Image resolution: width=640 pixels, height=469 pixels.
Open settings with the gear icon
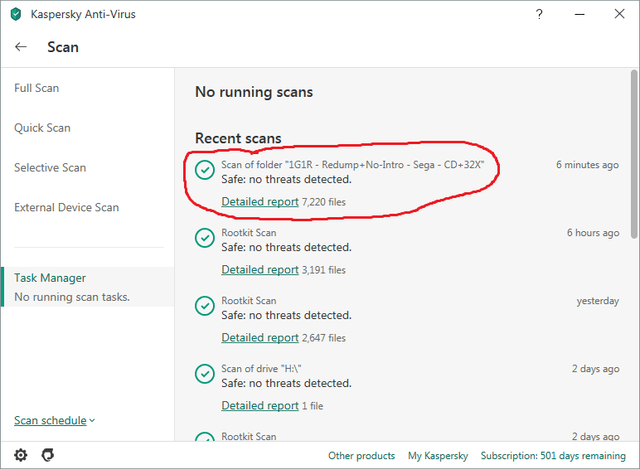(21, 455)
